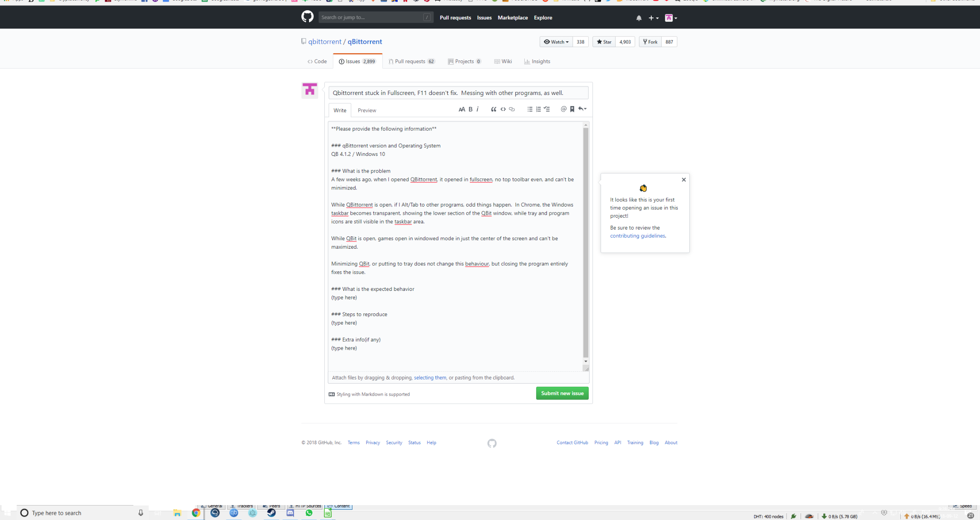
Task: View the 338 watchers count
Action: (x=581, y=42)
